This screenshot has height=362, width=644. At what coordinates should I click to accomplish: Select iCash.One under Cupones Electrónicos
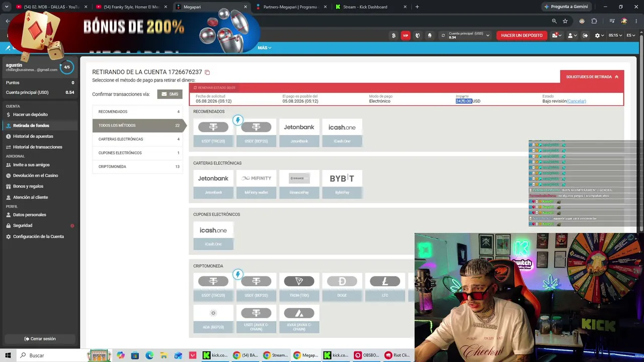(213, 236)
